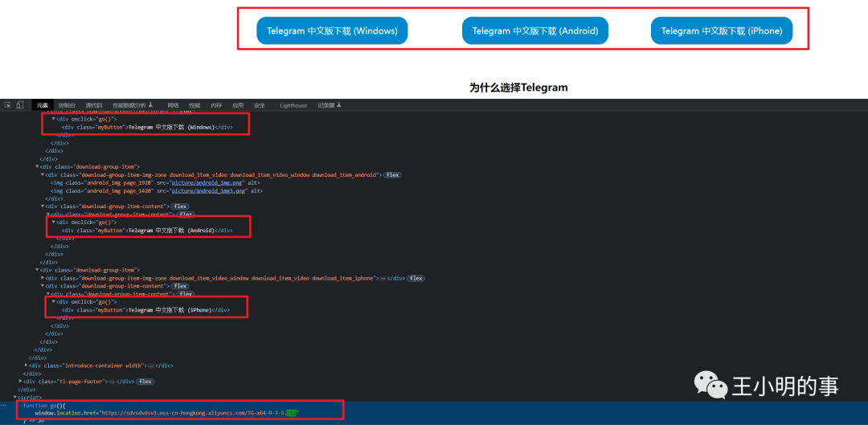Collapse onclick div containing Windows myButton
868x425 pixels.
tap(54, 119)
